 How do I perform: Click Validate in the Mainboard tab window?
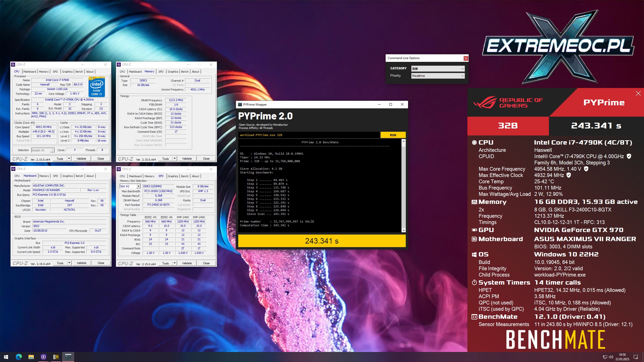coord(82,263)
